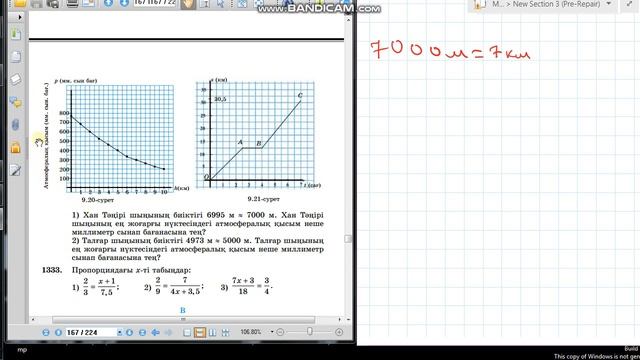Screen dimensions: 640x360
Task: Switch to Continuous page layout
Action: [200, 333]
